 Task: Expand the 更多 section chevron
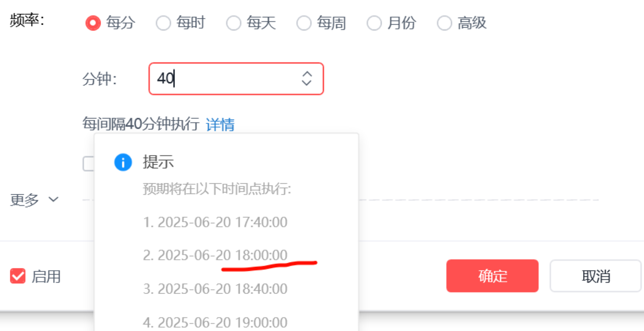click(x=53, y=199)
